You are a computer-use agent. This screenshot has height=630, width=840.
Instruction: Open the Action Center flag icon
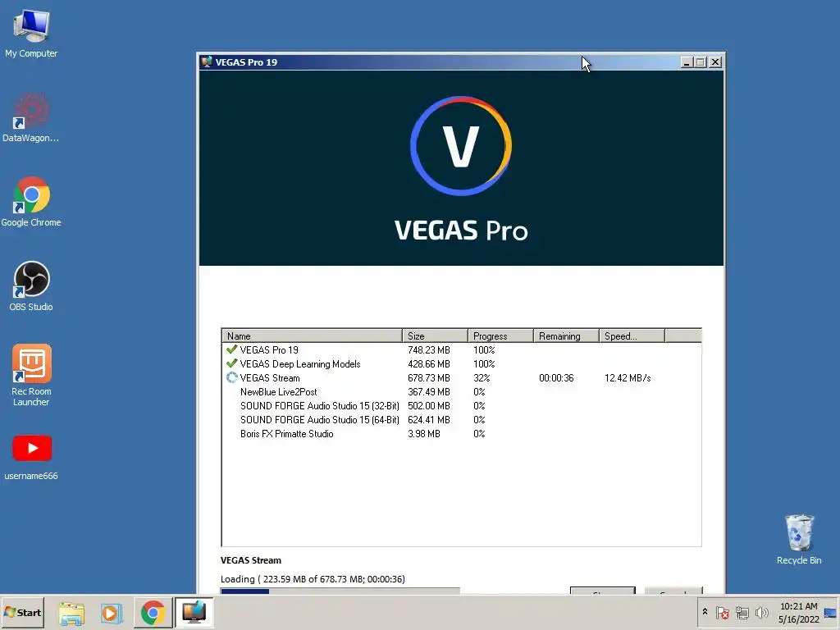point(722,612)
